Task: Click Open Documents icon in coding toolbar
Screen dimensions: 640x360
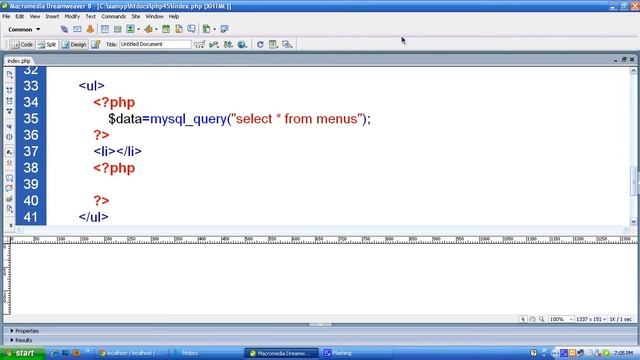Action: click(x=9, y=75)
